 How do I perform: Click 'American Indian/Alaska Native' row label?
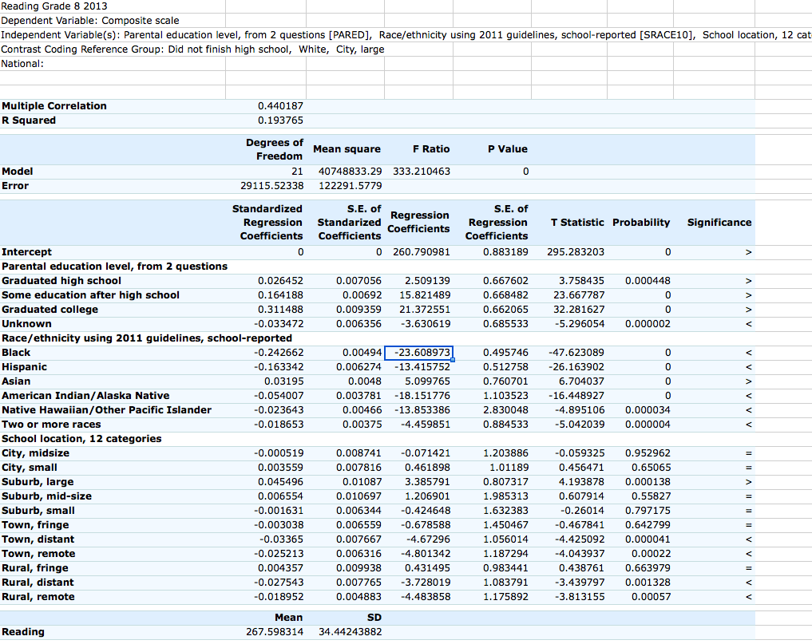click(85, 396)
